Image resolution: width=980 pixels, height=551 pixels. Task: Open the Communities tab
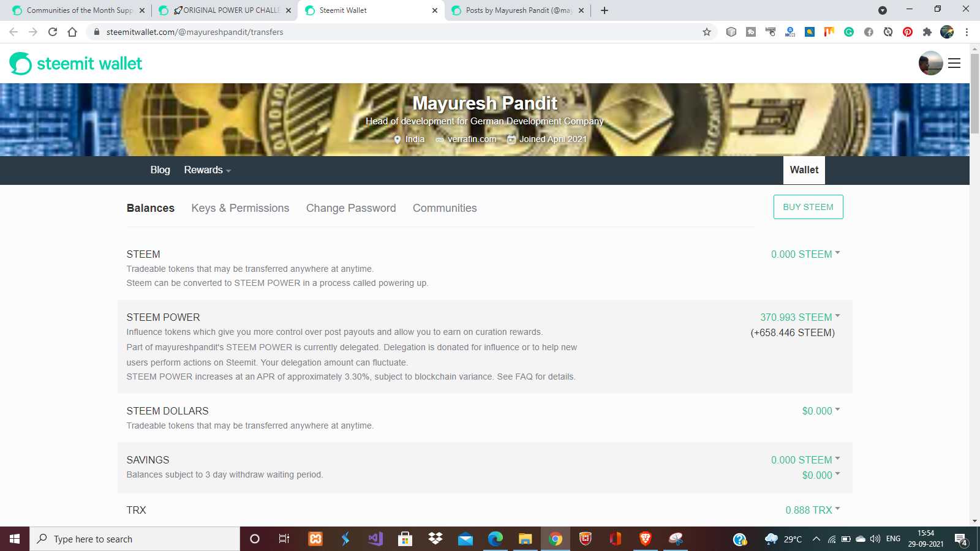[445, 208]
